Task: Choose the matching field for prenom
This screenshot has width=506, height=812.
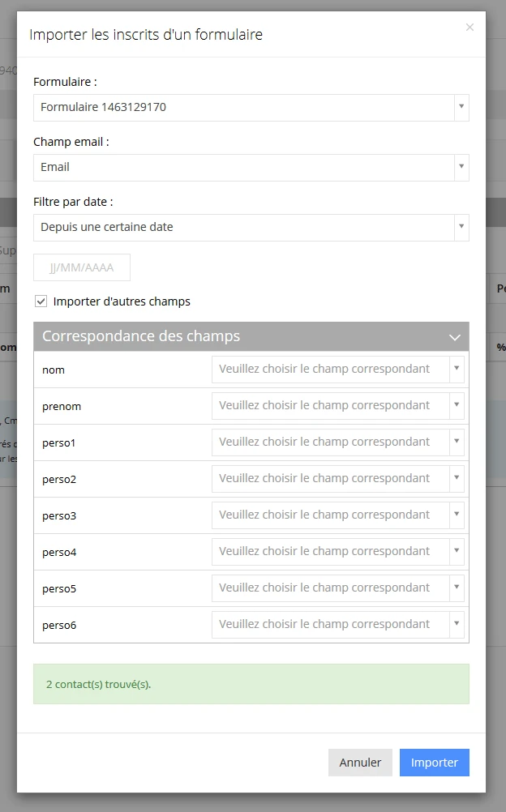Action: pyautogui.click(x=337, y=405)
